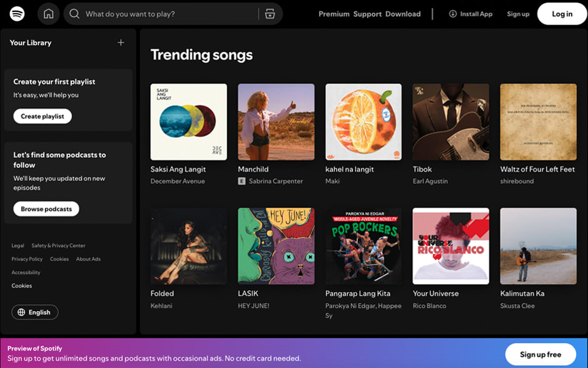Click the Spotify logo
Viewport: 588px width, 368px height.
(x=18, y=14)
